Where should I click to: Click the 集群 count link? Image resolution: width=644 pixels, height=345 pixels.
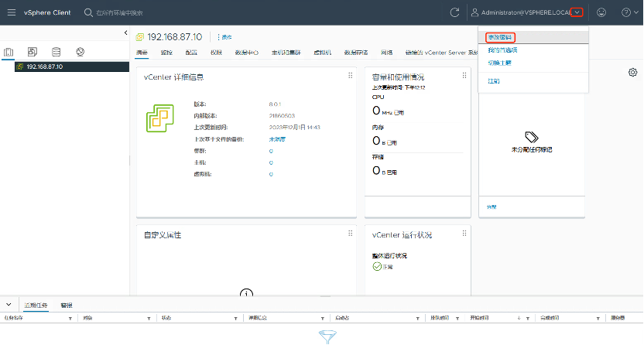click(271, 151)
